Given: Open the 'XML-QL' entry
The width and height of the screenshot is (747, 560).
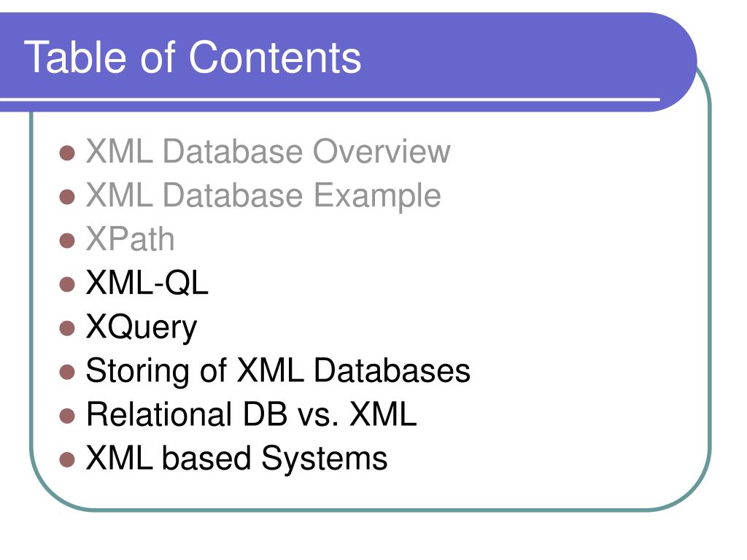Looking at the screenshot, I should pyautogui.click(x=147, y=283).
